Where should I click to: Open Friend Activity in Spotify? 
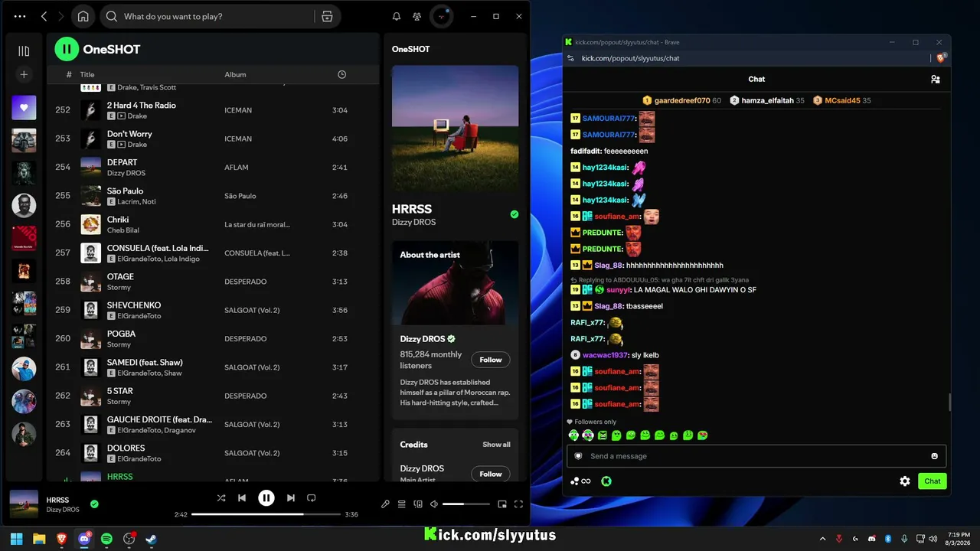(416, 16)
